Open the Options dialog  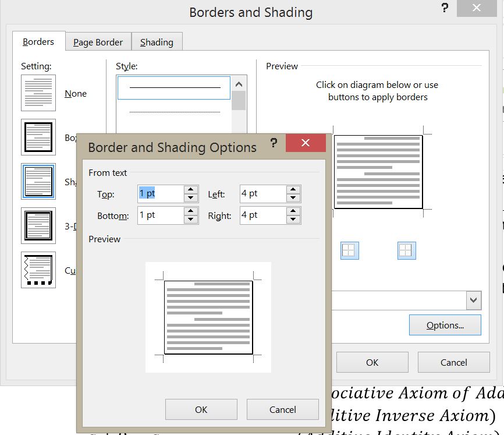tap(445, 325)
